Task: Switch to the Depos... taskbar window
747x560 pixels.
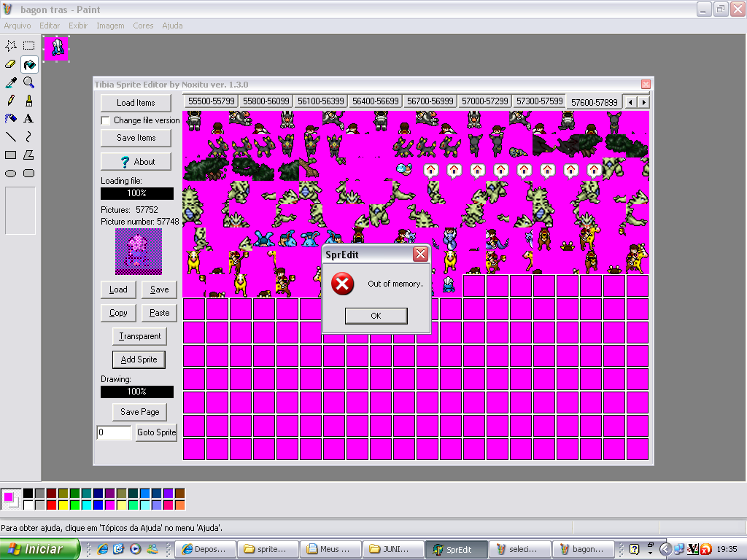Action: point(206,549)
